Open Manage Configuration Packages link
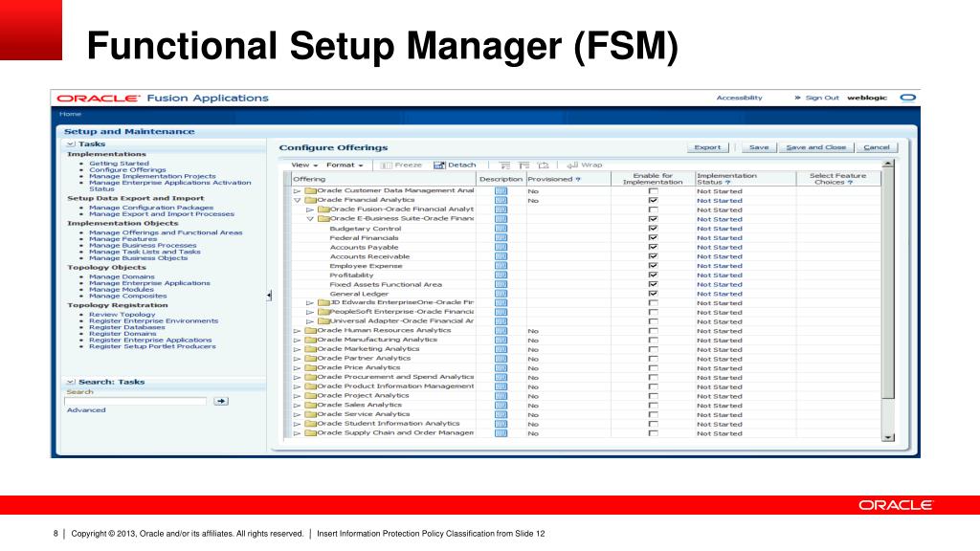Viewport: 980px width, 551px height. point(151,208)
